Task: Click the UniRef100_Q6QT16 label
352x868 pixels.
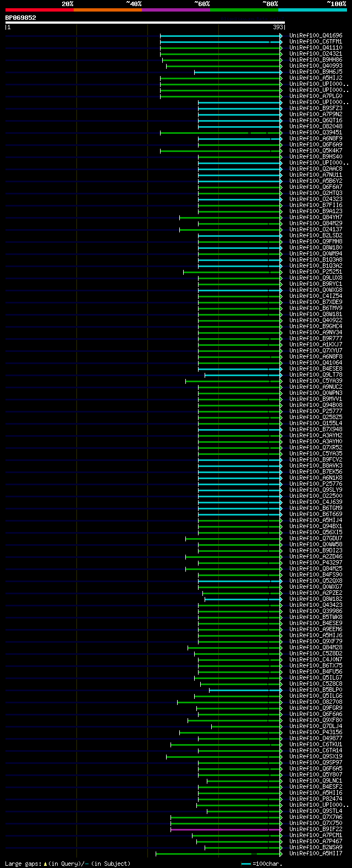Action: click(316, 121)
